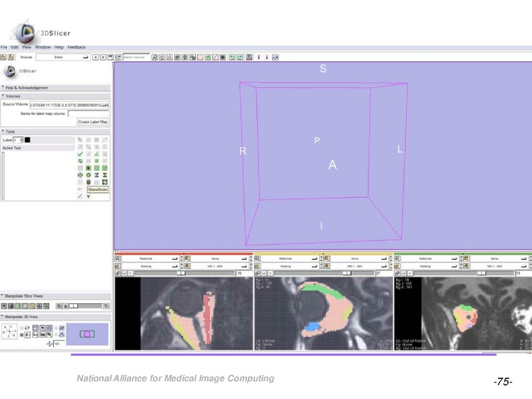Select the green ring tool beside crosshair

pos(88,175)
